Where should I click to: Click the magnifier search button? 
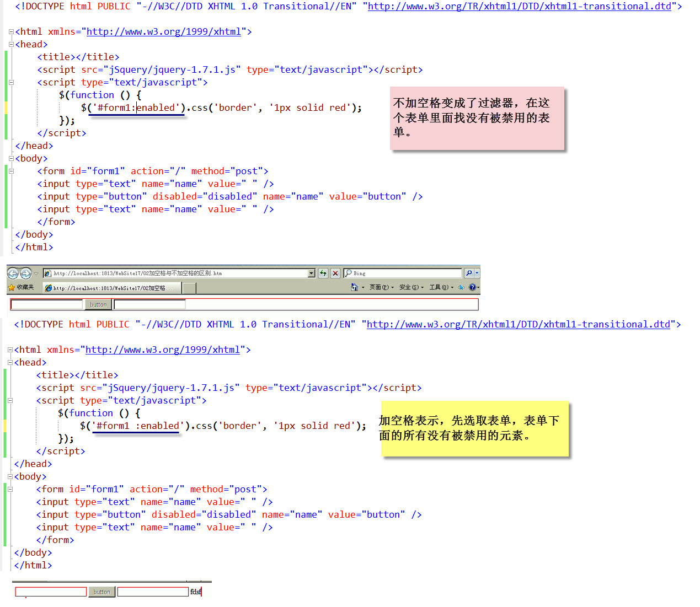(x=469, y=273)
